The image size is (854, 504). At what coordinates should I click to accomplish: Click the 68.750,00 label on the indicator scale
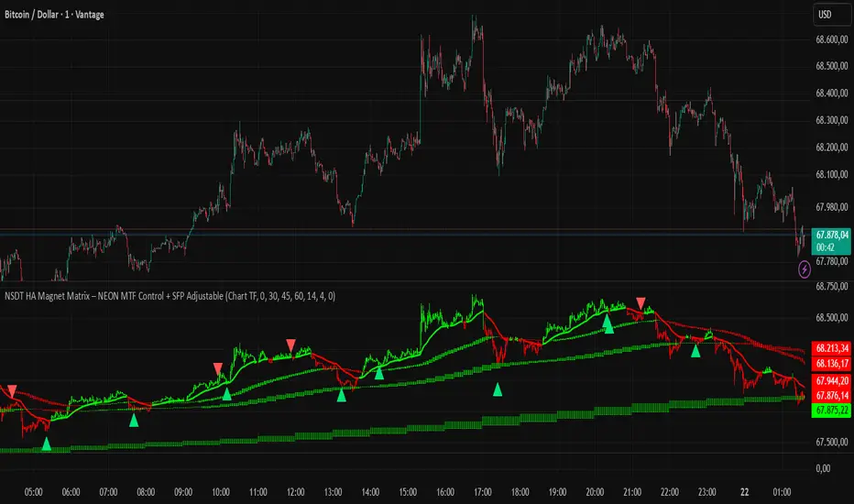point(832,286)
